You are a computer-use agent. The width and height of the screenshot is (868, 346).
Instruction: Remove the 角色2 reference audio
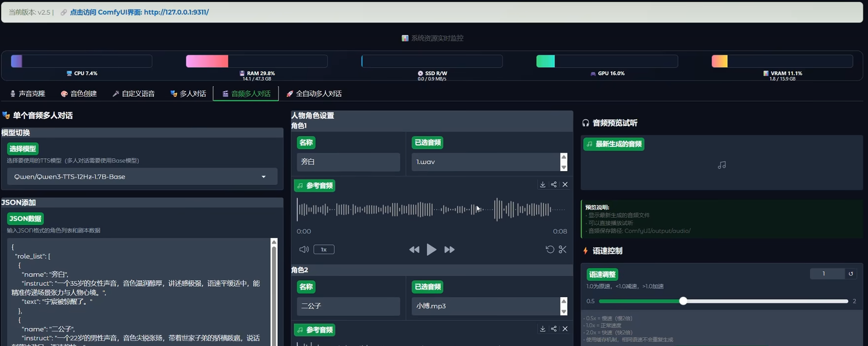tap(565, 329)
